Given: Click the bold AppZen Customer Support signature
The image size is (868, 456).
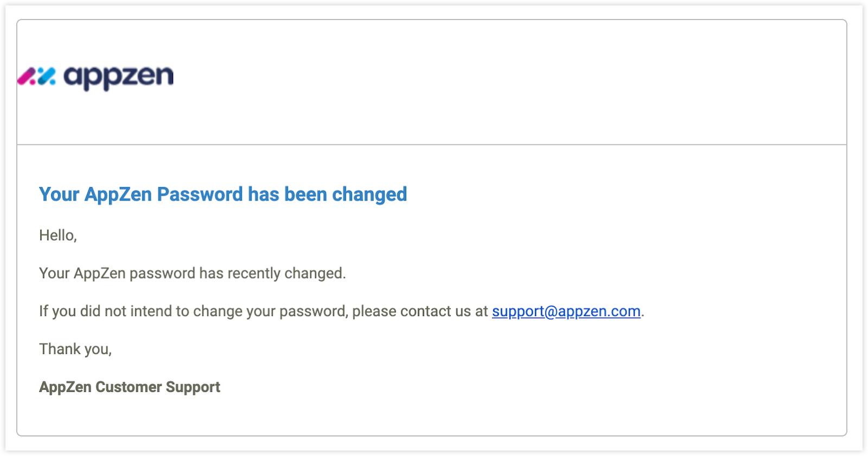Looking at the screenshot, I should click(x=130, y=387).
